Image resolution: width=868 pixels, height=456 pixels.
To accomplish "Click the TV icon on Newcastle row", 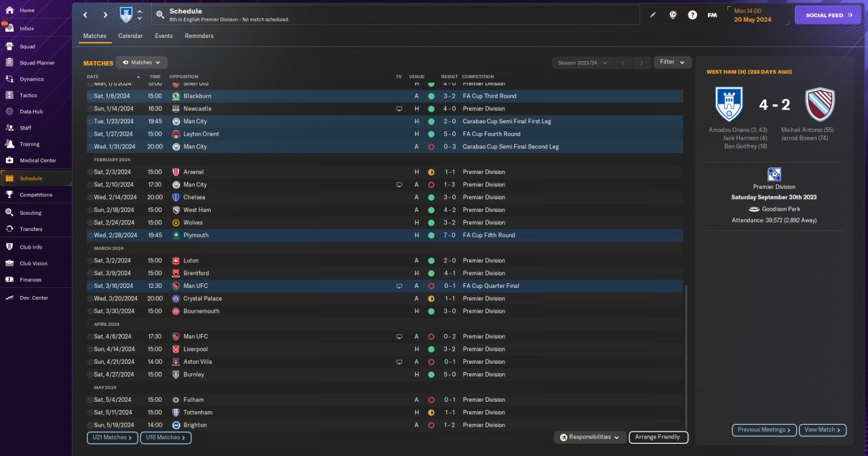I will [399, 108].
